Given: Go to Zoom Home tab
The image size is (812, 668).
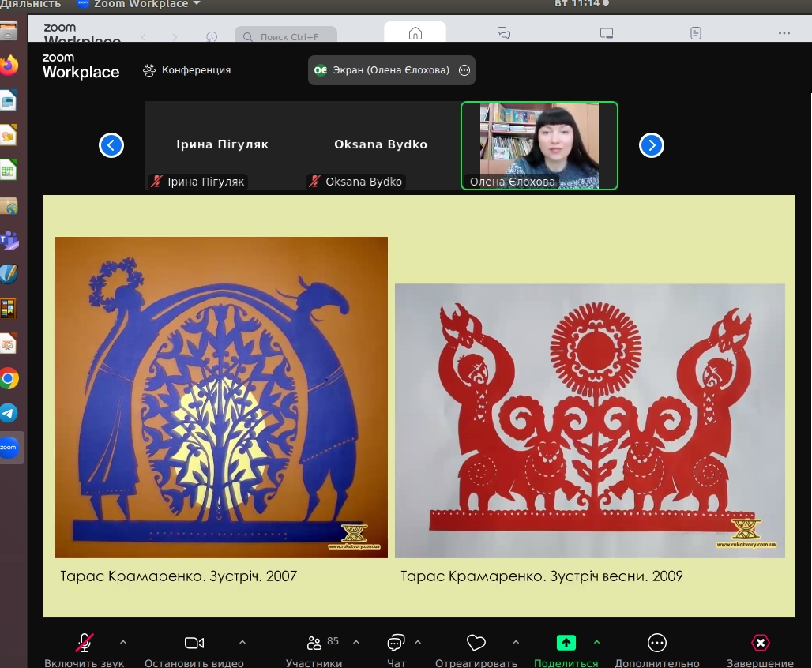Looking at the screenshot, I should point(415,33).
